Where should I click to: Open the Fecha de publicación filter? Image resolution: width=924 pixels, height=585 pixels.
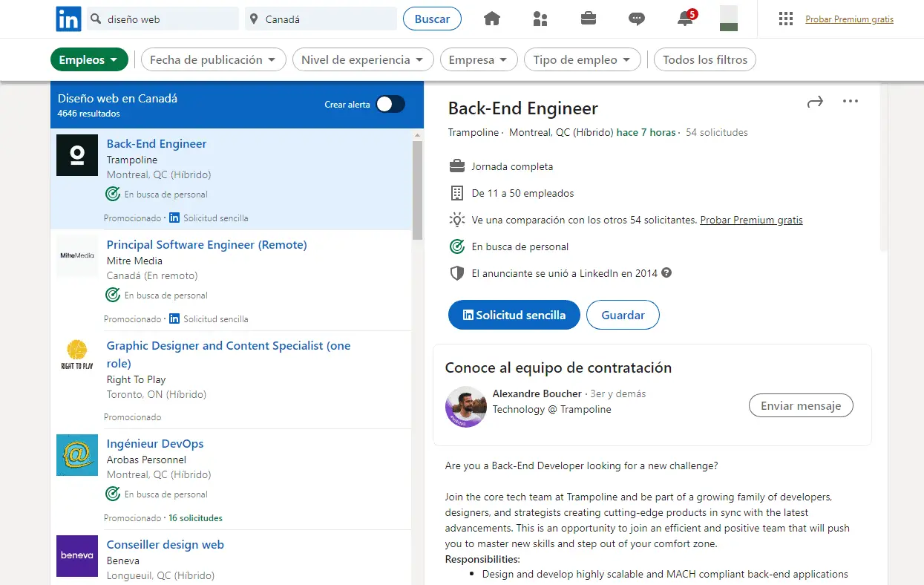pyautogui.click(x=213, y=60)
